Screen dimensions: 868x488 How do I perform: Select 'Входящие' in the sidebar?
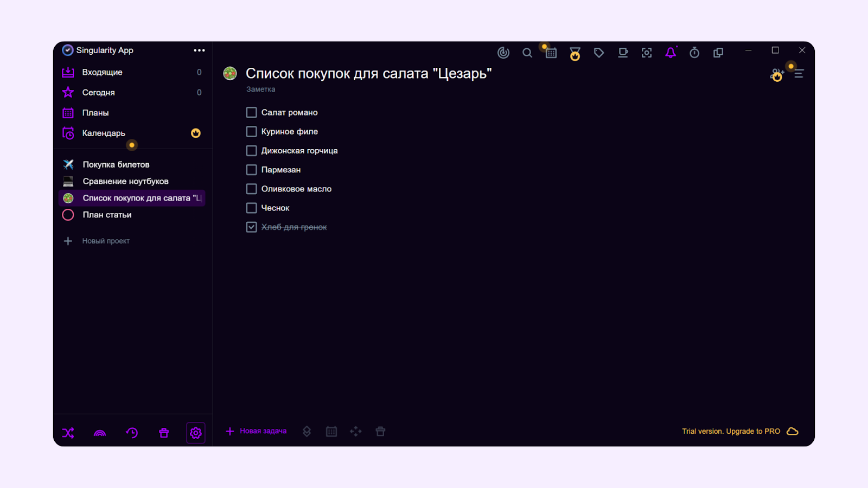tap(102, 72)
